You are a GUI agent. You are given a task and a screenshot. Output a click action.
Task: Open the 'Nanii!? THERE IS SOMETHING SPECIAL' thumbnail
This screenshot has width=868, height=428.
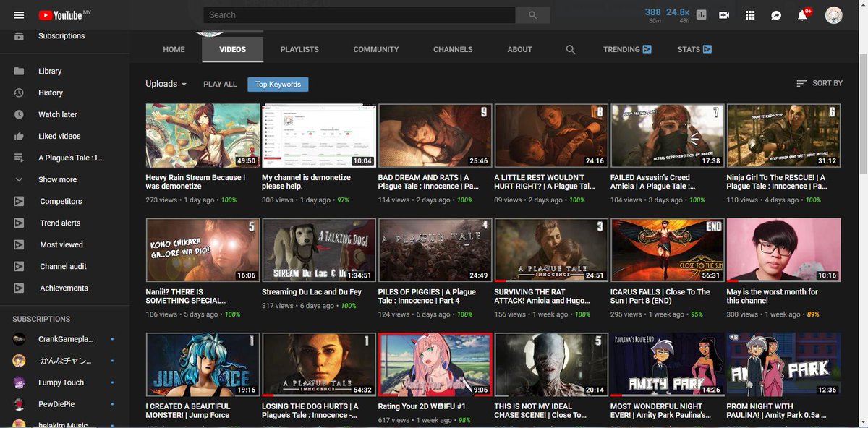point(203,250)
